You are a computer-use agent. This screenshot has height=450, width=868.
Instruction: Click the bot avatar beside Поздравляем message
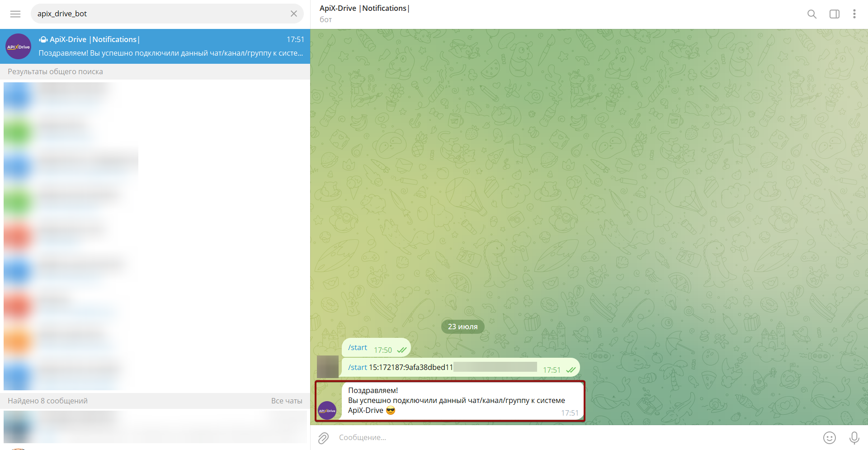(327, 410)
